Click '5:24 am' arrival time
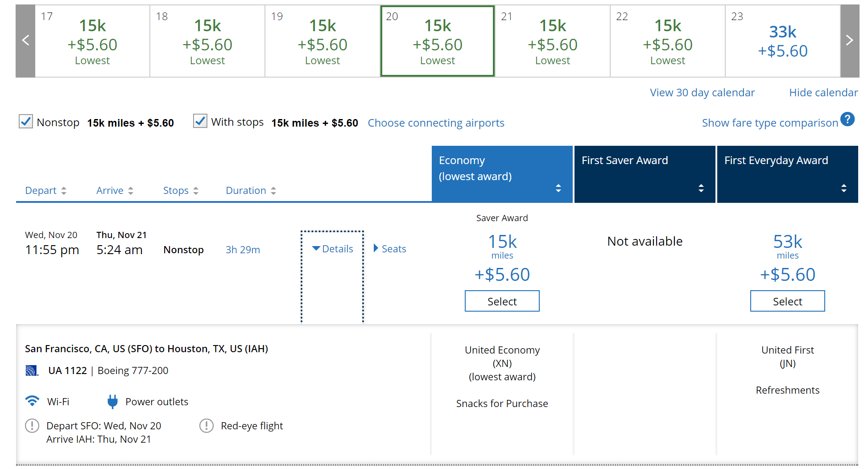 120,250
